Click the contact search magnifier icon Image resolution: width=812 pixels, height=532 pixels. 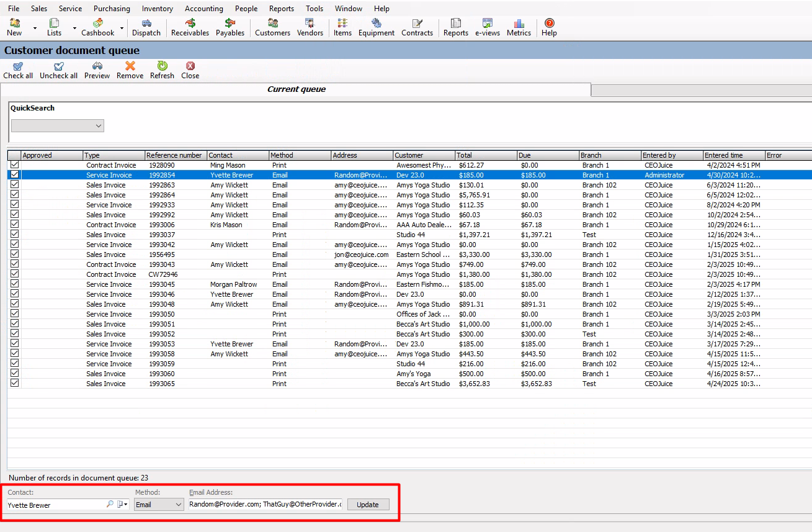[110, 505]
